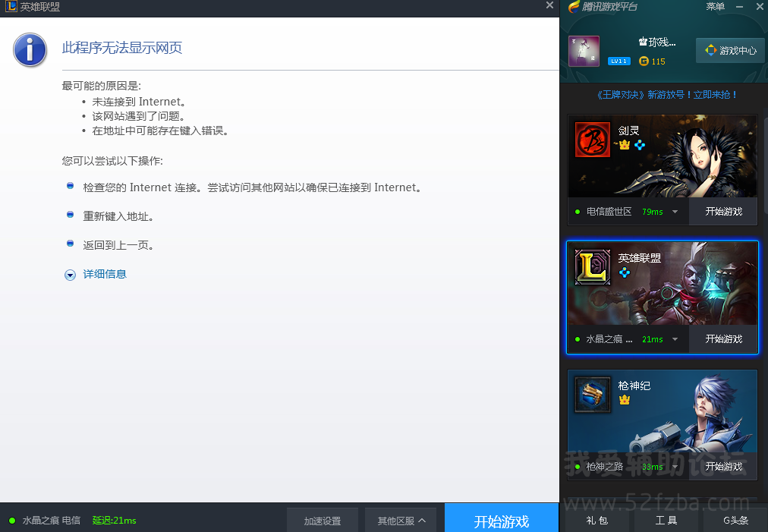Click the 剑灵 red game logo
This screenshot has height=532, width=768.
pos(593,140)
